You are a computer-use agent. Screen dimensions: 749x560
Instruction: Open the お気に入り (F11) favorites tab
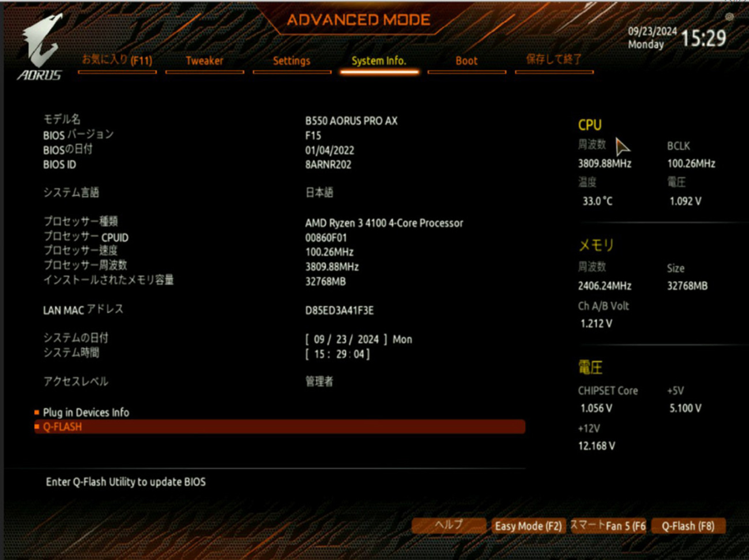coord(117,60)
